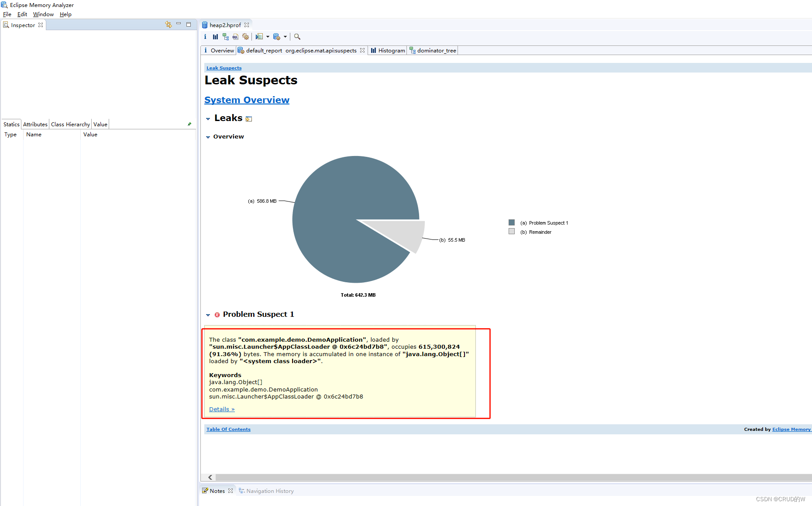The height and width of the screenshot is (506, 812).
Task: Switch to the Histogram tab
Action: click(x=388, y=51)
